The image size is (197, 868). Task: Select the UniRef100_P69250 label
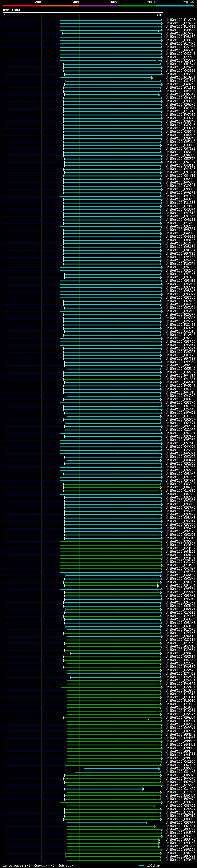[180, 328]
